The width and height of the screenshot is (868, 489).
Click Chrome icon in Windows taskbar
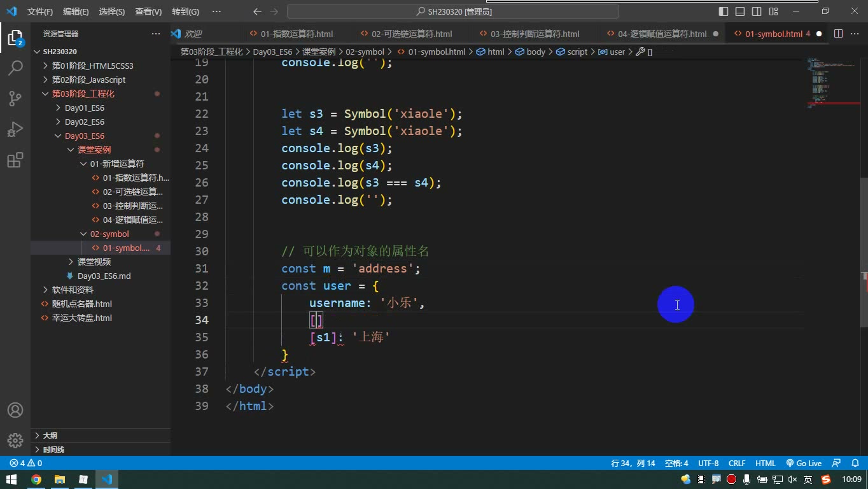click(36, 479)
